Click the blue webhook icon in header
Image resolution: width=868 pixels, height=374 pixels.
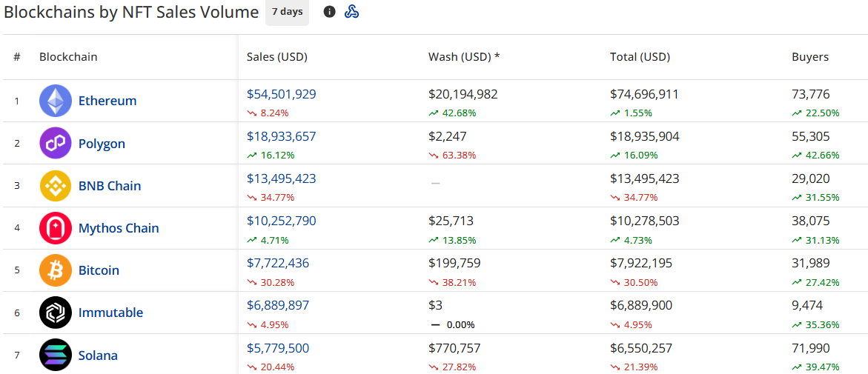point(352,12)
